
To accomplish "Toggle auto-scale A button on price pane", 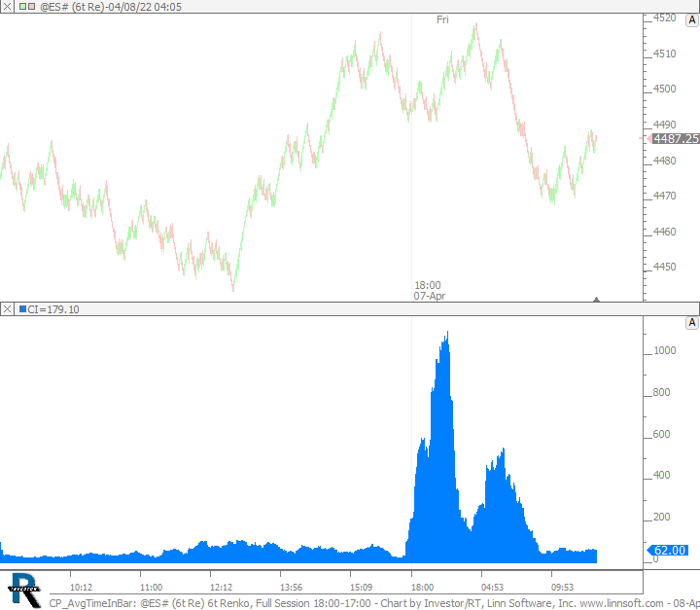I will click(x=691, y=19).
